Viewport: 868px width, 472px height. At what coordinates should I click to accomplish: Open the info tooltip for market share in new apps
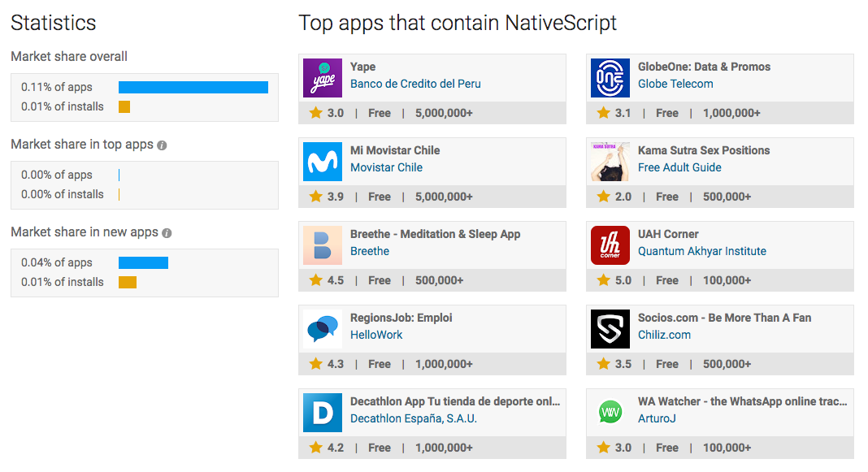pyautogui.click(x=167, y=232)
